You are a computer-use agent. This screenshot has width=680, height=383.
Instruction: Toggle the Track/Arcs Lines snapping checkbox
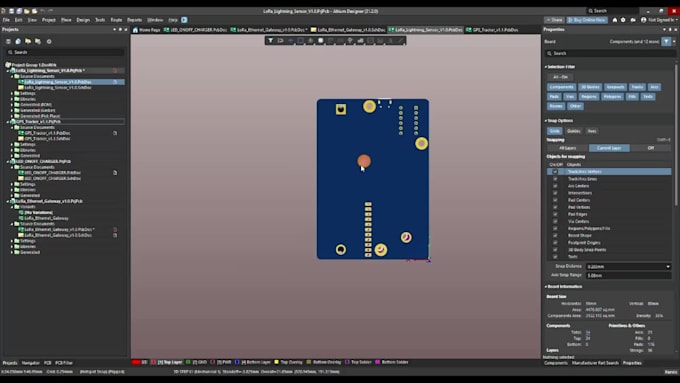tap(555, 179)
